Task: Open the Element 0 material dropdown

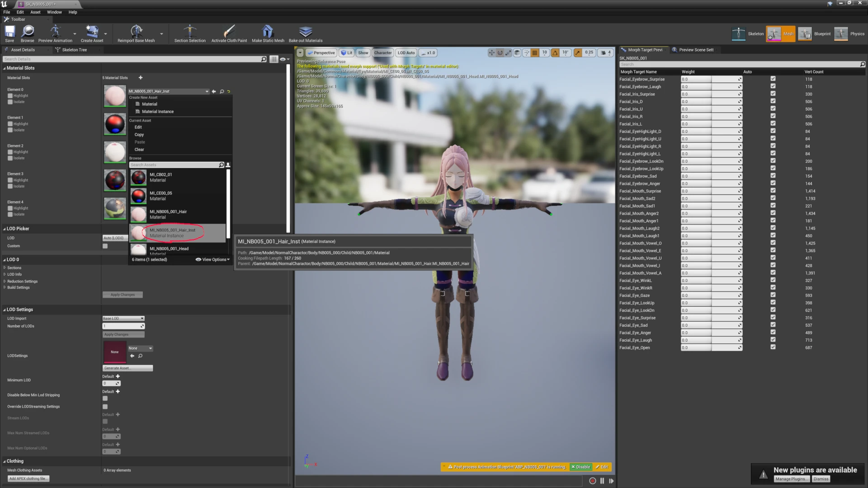Action: point(169,91)
